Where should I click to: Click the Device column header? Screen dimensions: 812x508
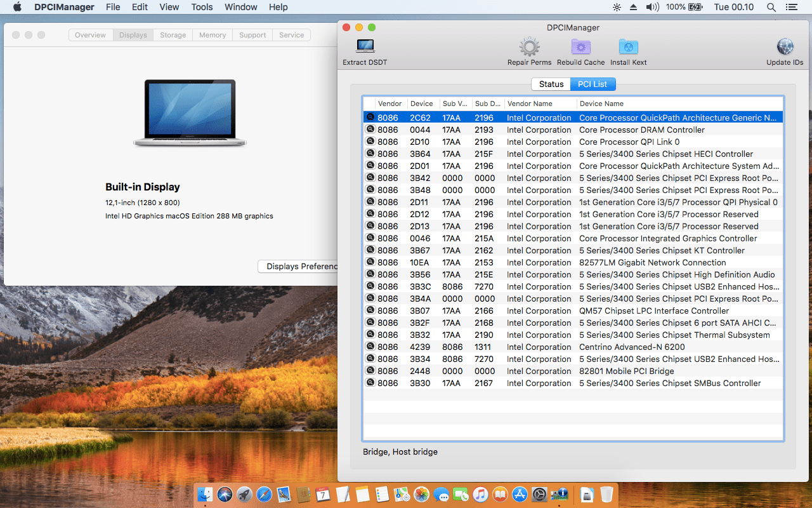tap(422, 104)
